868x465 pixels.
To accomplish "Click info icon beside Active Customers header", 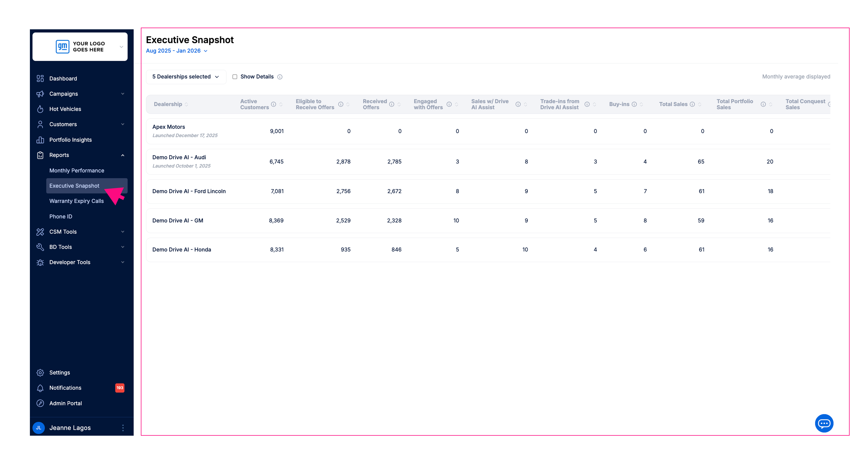I will tap(274, 104).
